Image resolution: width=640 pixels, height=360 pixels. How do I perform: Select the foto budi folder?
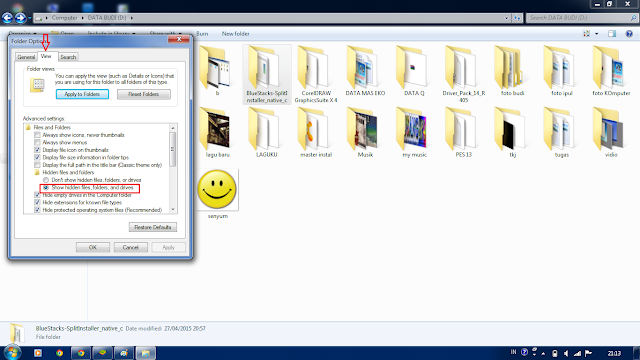512,71
